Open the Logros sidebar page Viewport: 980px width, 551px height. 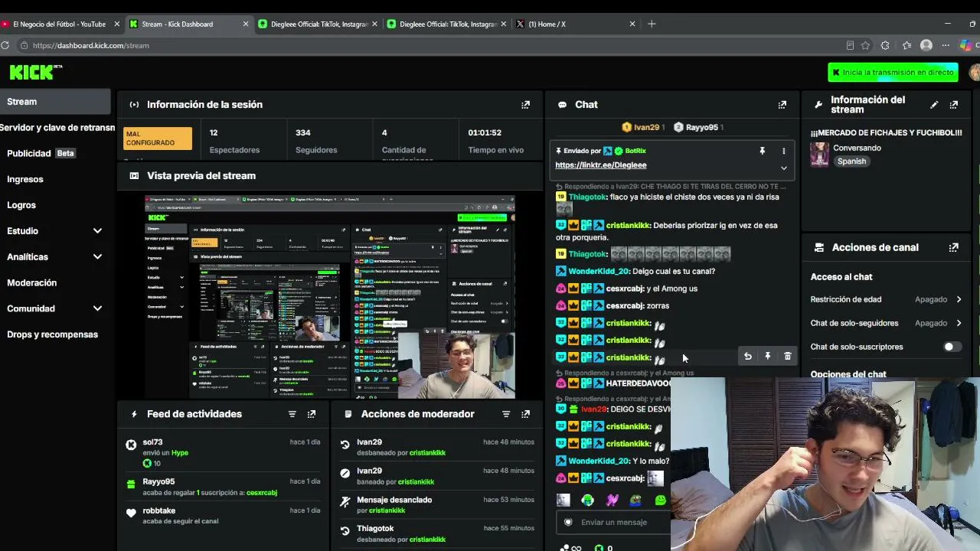[x=21, y=205]
